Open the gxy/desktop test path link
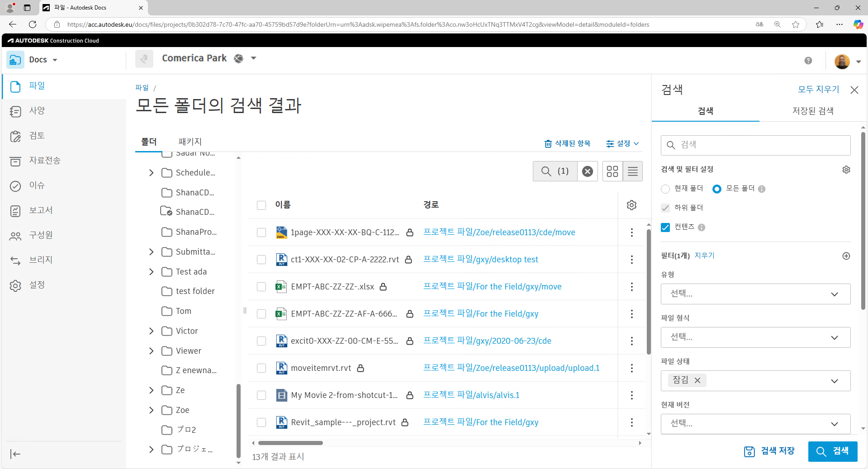The image size is (868, 469). click(x=481, y=259)
